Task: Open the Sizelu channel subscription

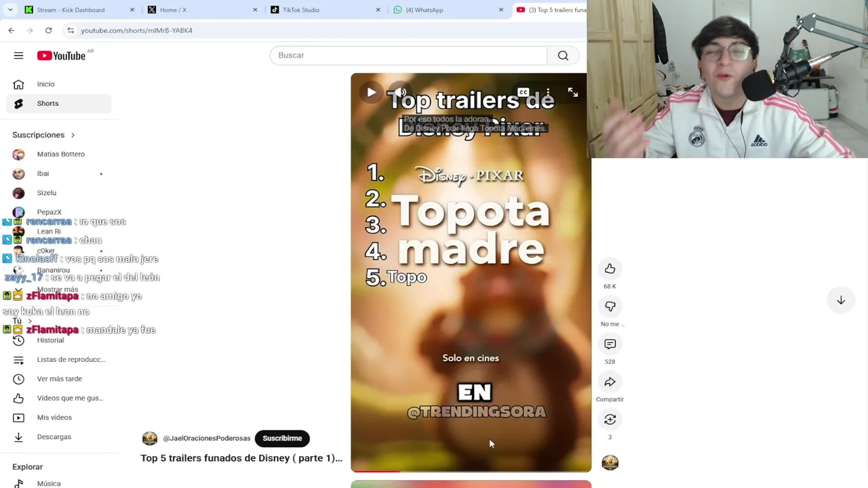Action: tap(59, 192)
